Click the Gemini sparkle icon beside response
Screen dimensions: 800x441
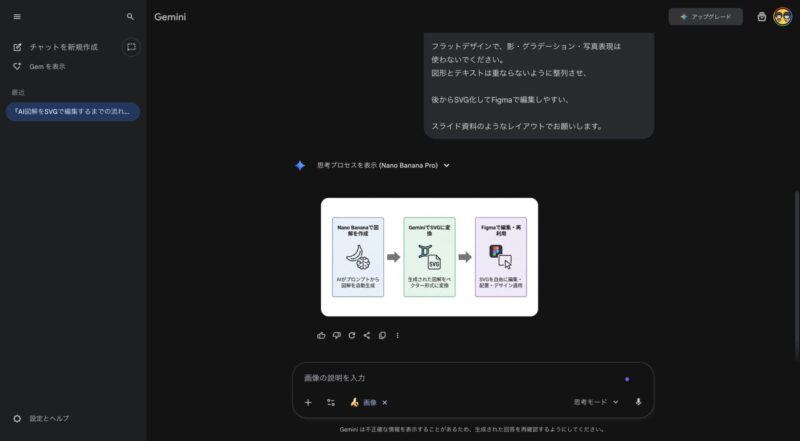pos(300,165)
